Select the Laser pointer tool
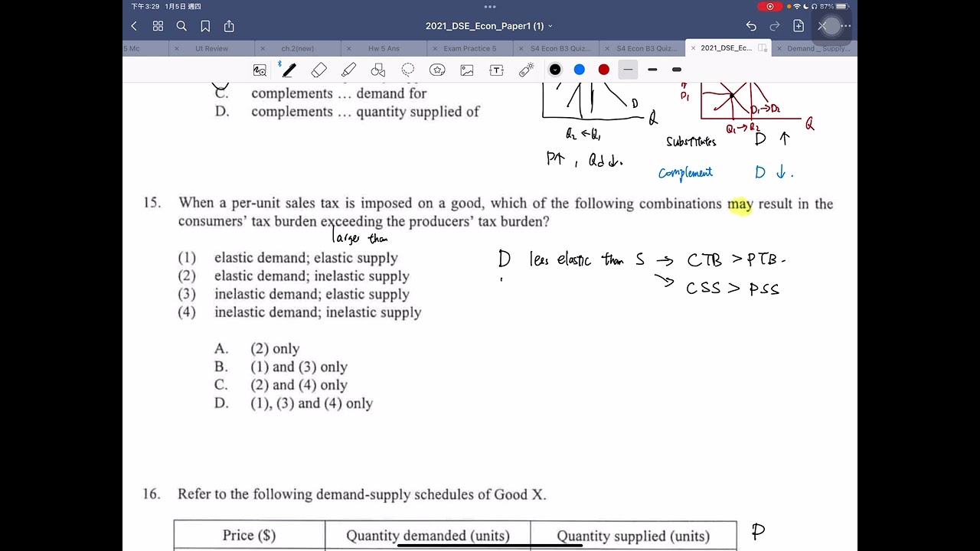The image size is (980, 551). 526,70
